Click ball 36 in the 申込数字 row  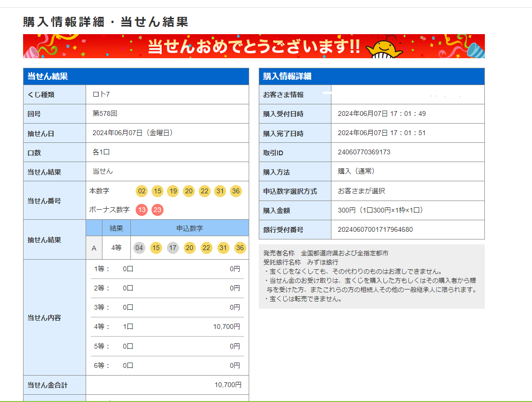240,248
